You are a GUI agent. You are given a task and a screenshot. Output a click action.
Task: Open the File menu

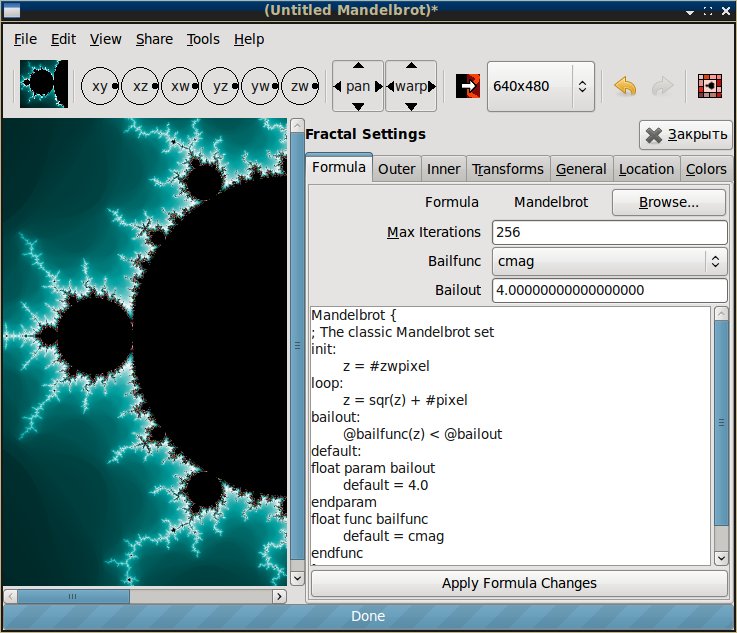click(x=25, y=39)
